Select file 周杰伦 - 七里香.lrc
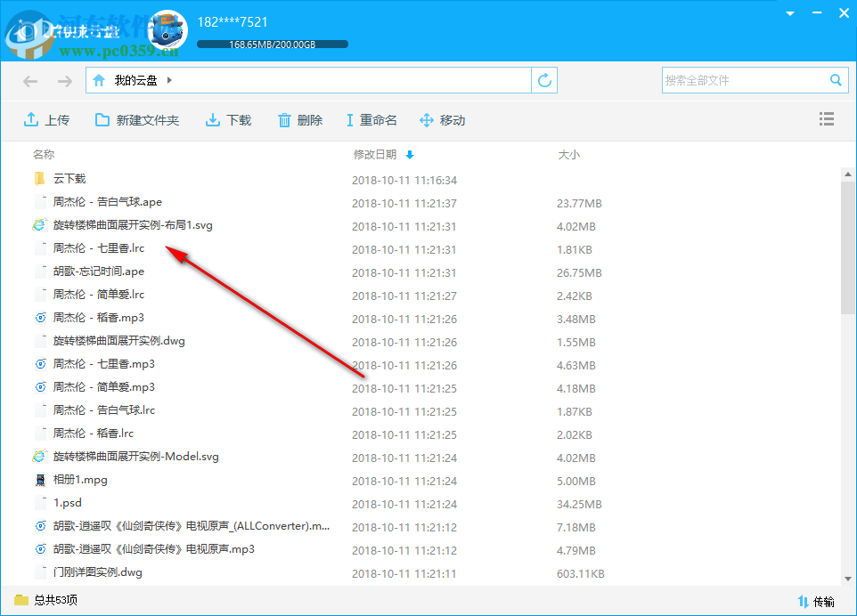Viewport: 857px width, 616px height. tap(98, 248)
